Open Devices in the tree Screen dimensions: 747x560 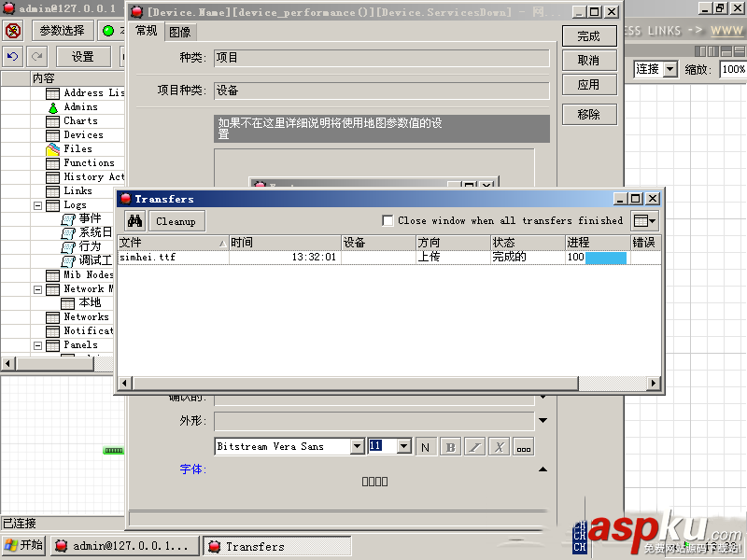(x=75, y=135)
